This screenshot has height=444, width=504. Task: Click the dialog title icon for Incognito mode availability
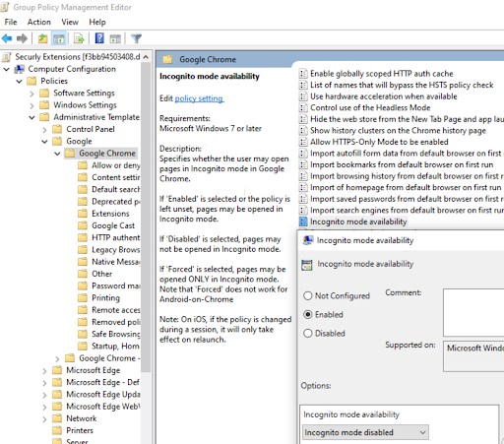(x=308, y=240)
